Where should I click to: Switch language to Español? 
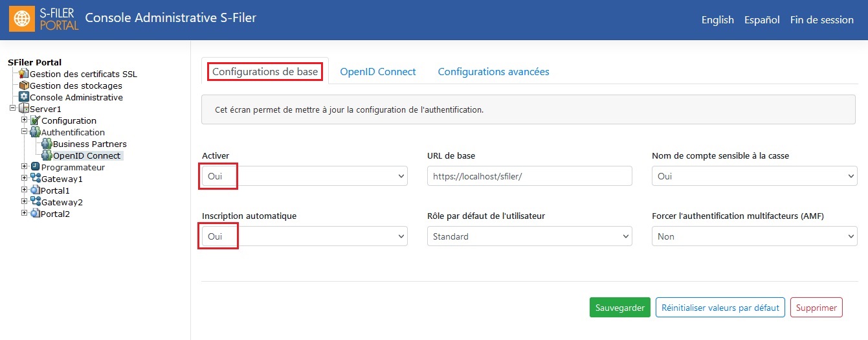point(762,19)
